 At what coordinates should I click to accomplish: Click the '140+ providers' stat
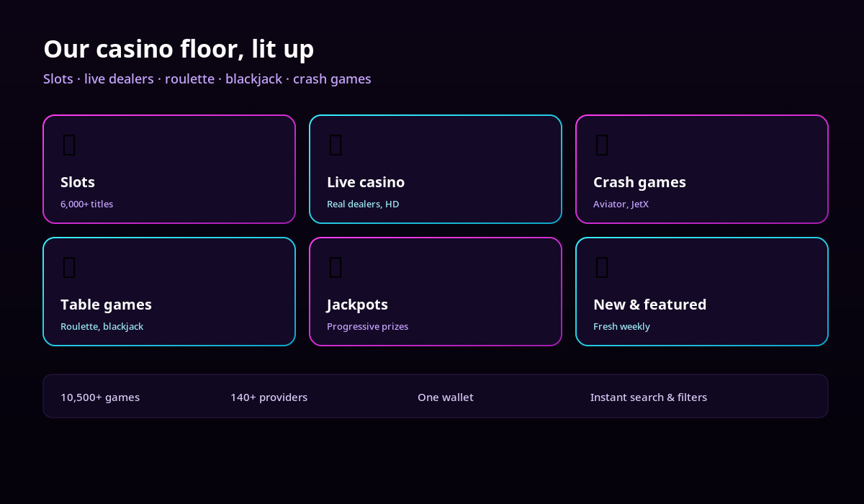269,397
